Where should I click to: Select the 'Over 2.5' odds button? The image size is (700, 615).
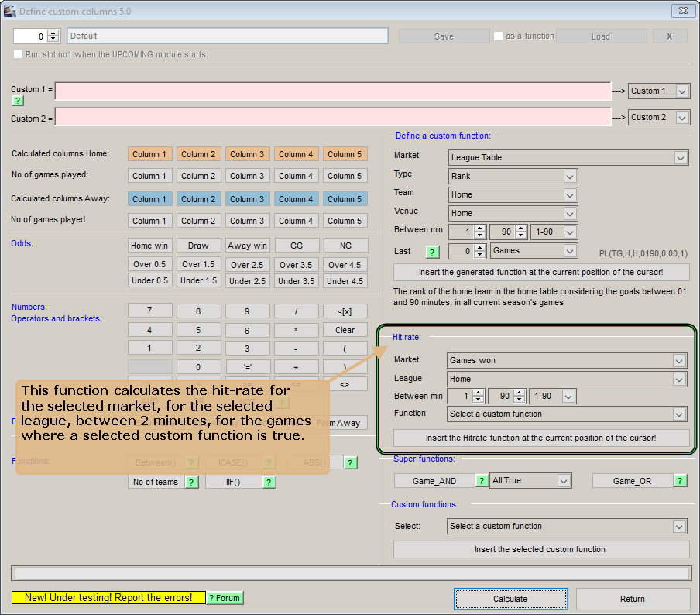247,264
